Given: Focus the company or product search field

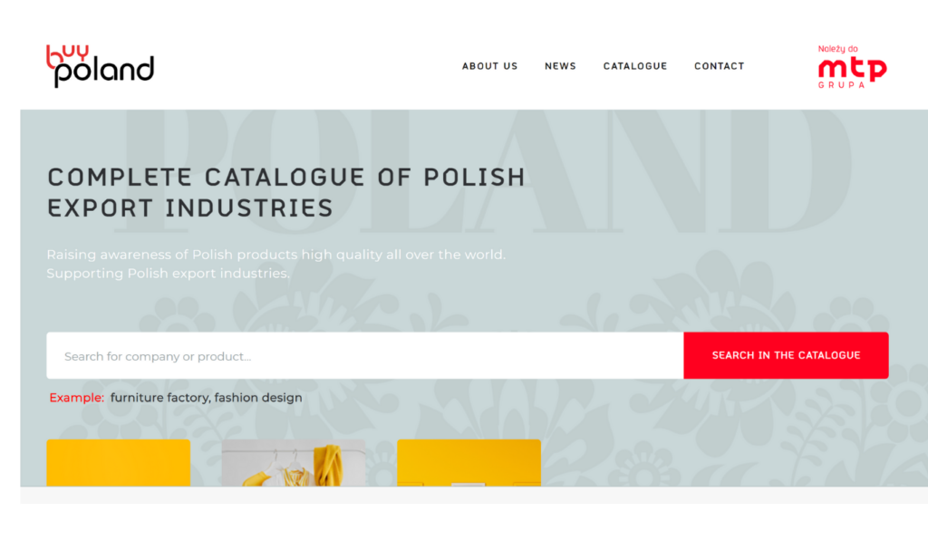Looking at the screenshot, I should click(365, 356).
